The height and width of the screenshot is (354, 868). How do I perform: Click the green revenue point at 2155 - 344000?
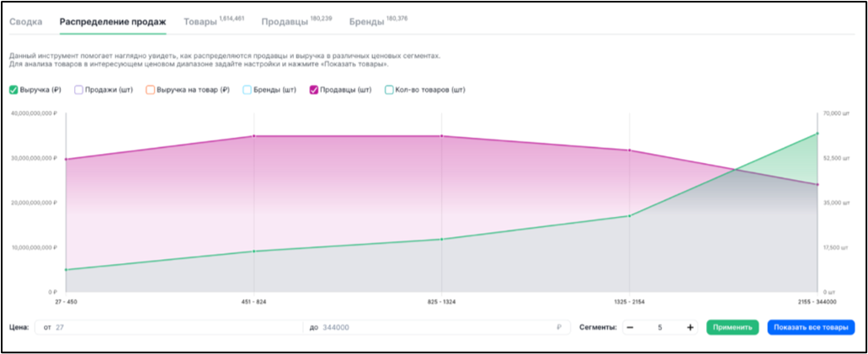[x=817, y=134]
